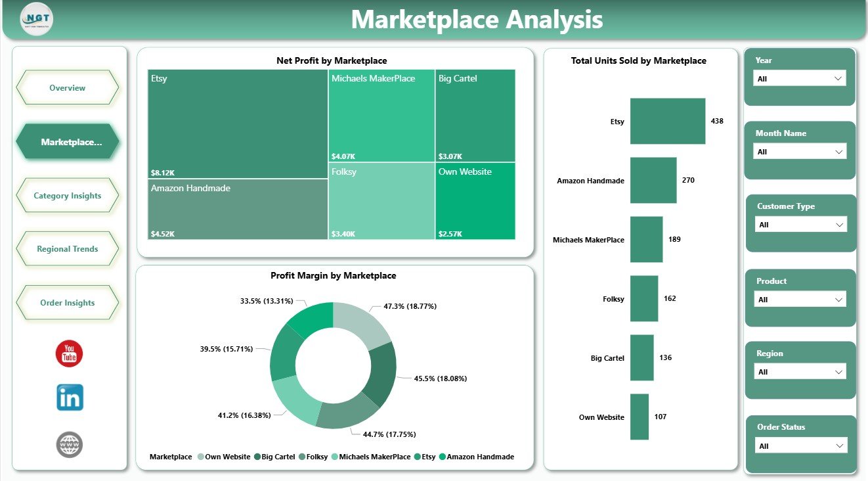868x481 pixels.
Task: Click the Folksy legend swatch
Action: tap(301, 457)
